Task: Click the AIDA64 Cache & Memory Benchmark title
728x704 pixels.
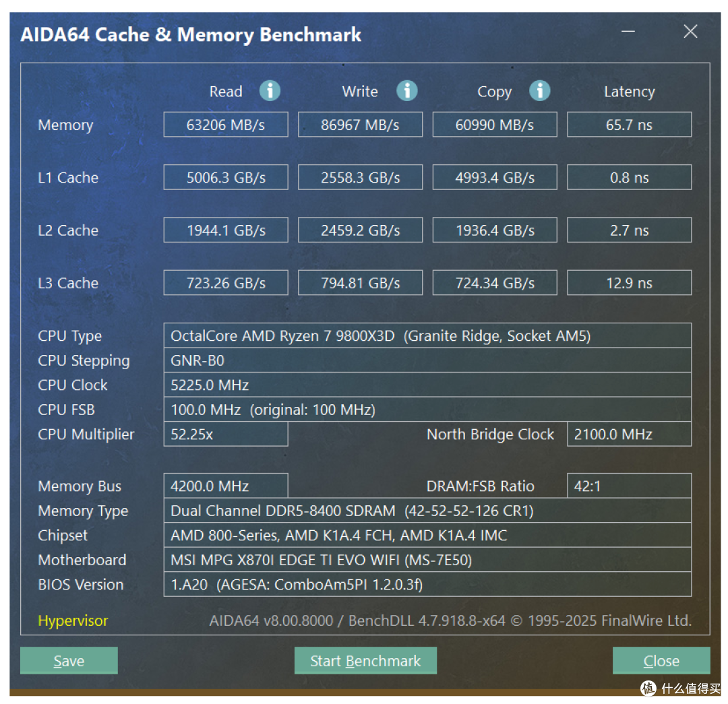Action: coord(191,35)
